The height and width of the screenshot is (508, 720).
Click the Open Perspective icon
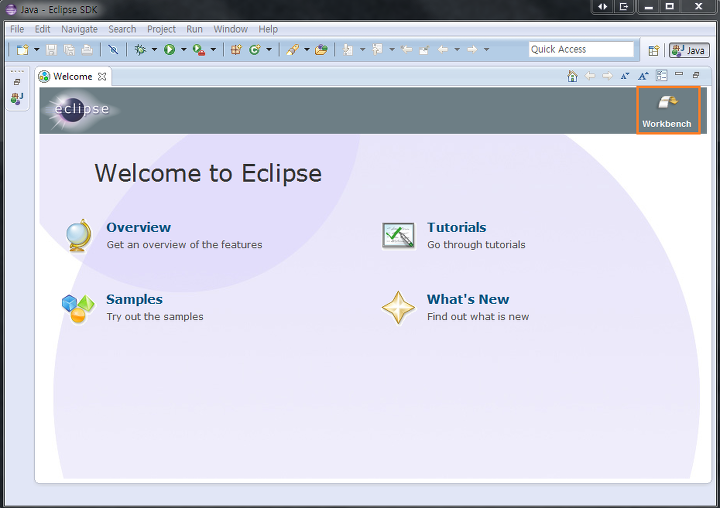654,50
